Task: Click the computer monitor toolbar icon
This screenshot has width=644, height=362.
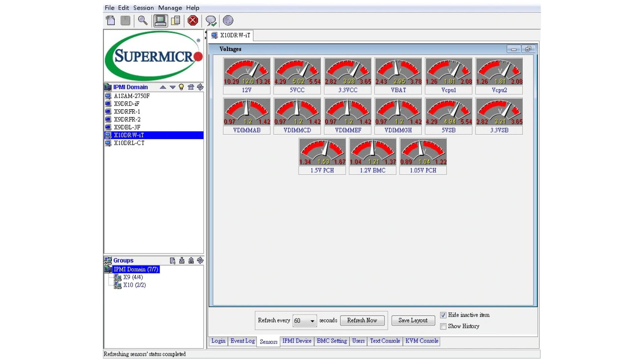Action: click(160, 21)
